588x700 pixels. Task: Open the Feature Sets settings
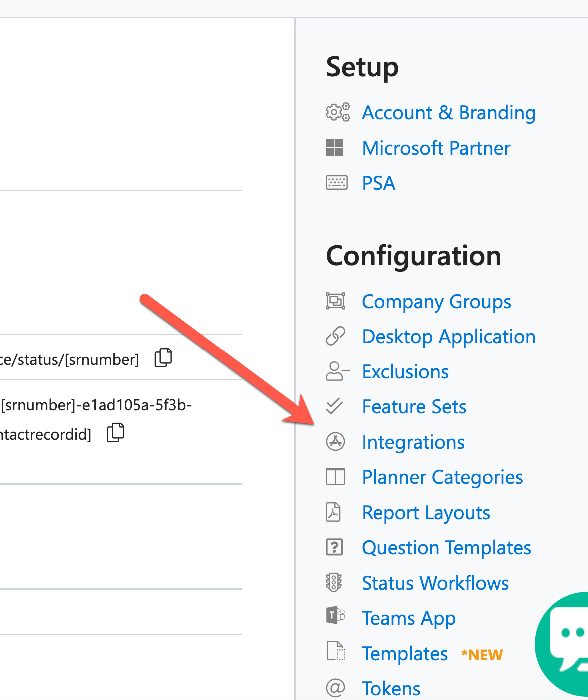414,406
